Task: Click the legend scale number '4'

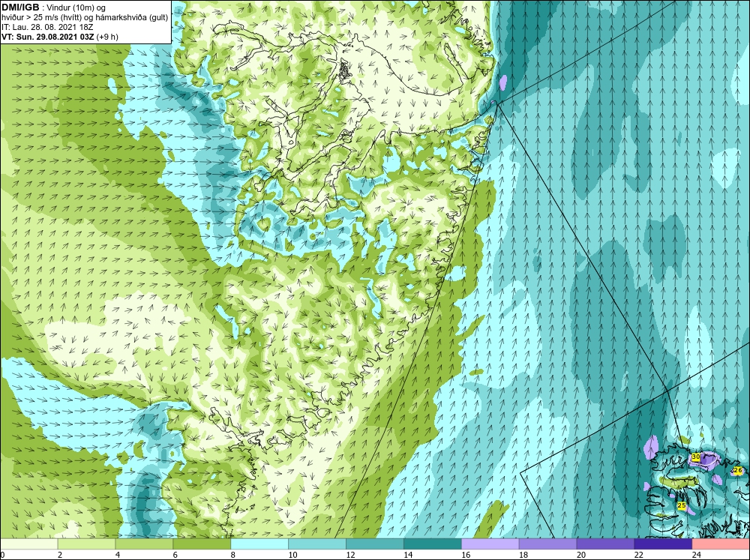Action: 118,555
